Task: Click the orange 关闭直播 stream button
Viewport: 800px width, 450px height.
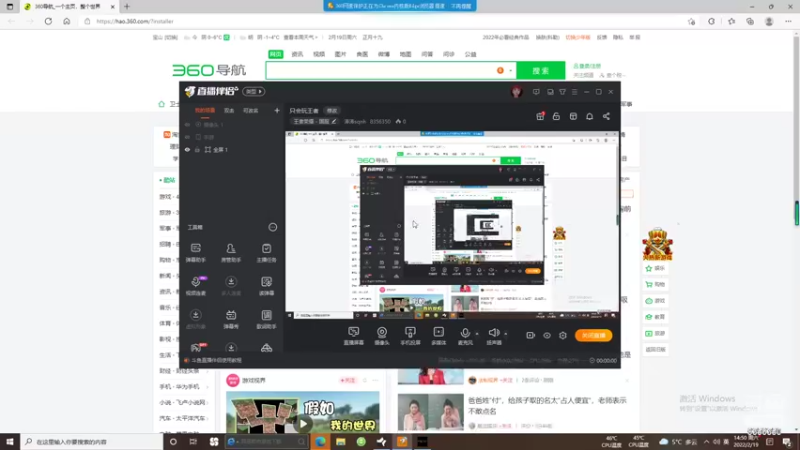Action: [x=593, y=336]
